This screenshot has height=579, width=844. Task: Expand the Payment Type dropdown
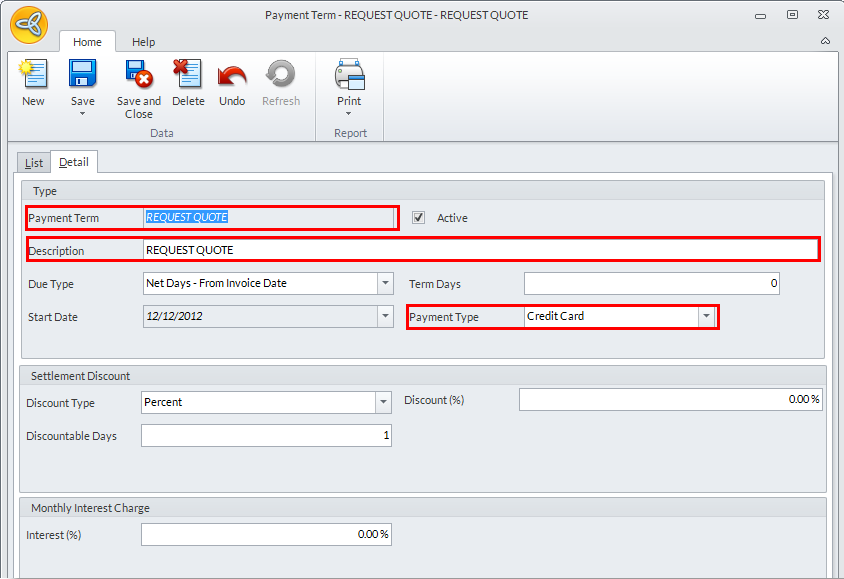tap(707, 317)
